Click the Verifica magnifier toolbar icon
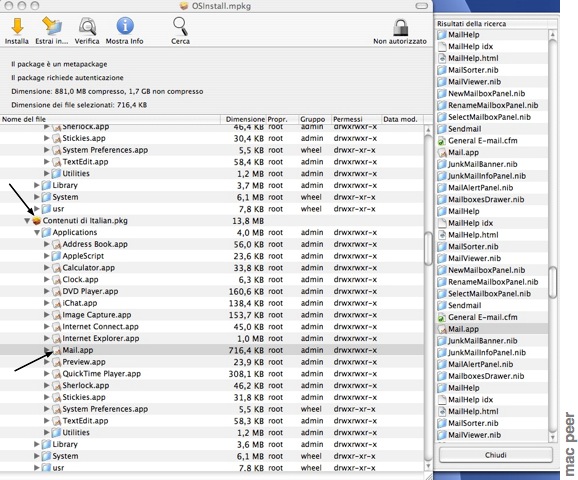 (87, 27)
